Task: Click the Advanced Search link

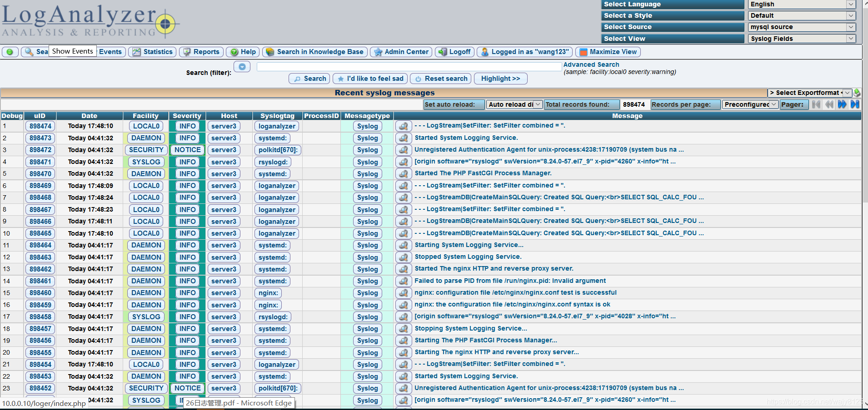Action: 591,64
